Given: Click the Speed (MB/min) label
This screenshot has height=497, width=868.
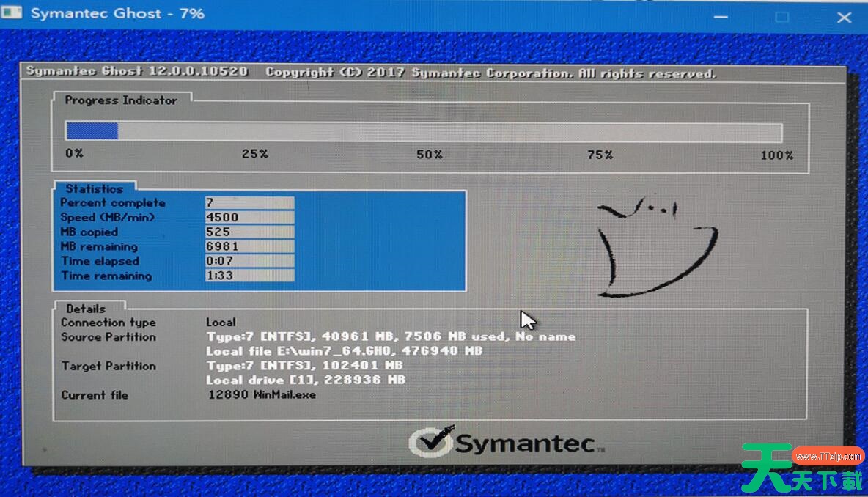Looking at the screenshot, I should pos(107,217).
